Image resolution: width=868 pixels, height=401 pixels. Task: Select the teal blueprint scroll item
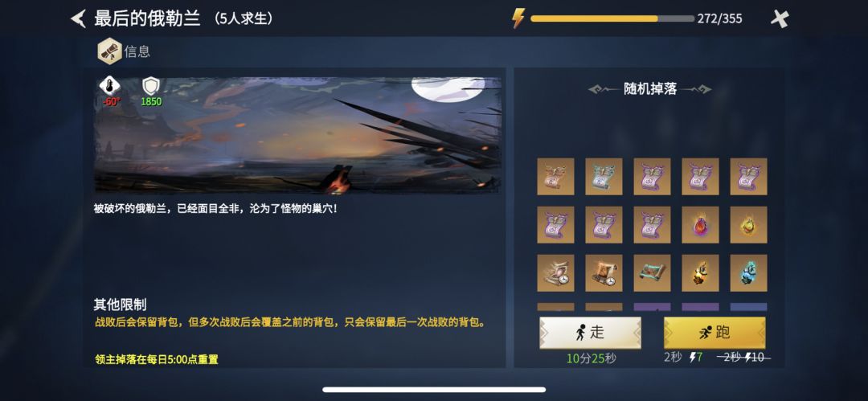tap(652, 273)
